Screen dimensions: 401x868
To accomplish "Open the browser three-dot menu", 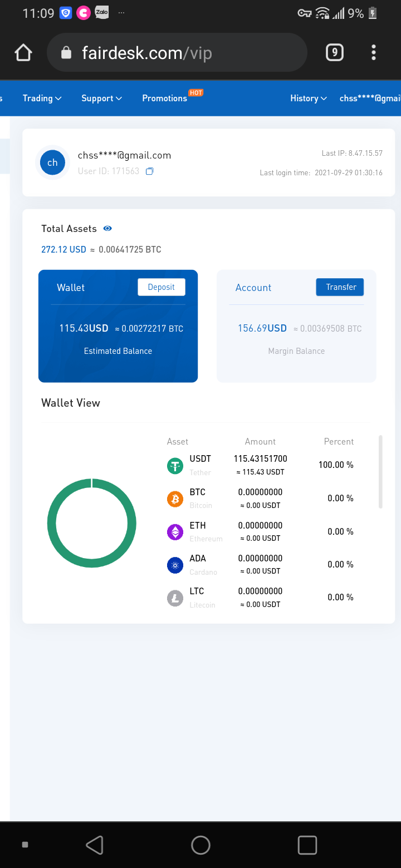I will pyautogui.click(x=373, y=53).
